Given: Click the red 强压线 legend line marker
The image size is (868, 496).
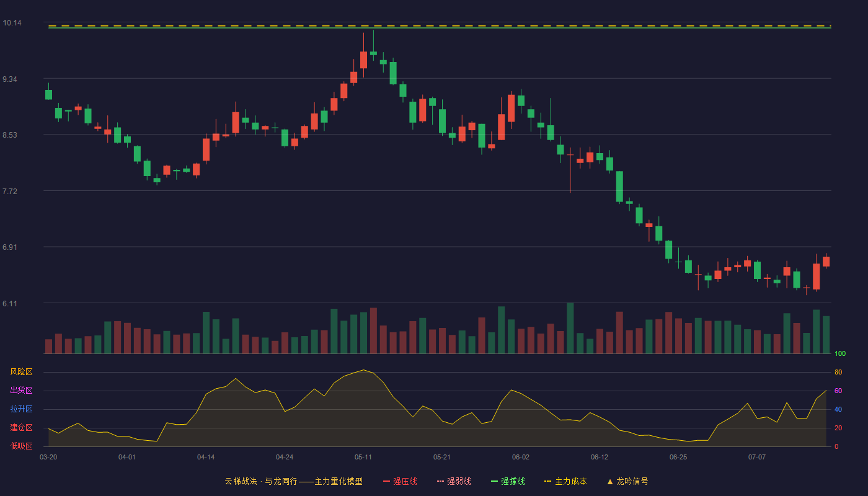Looking at the screenshot, I should pos(386,481).
